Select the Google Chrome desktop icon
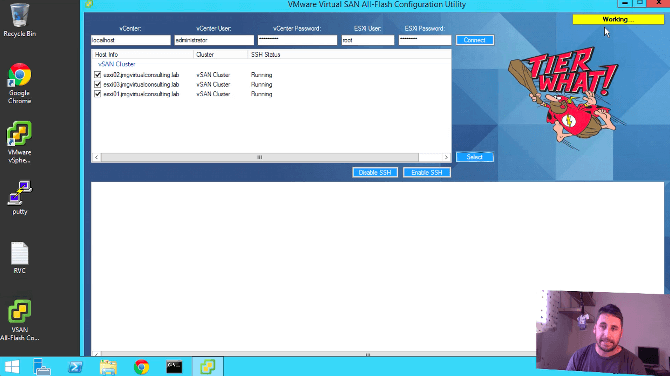The height and width of the screenshot is (376, 670). point(19,83)
